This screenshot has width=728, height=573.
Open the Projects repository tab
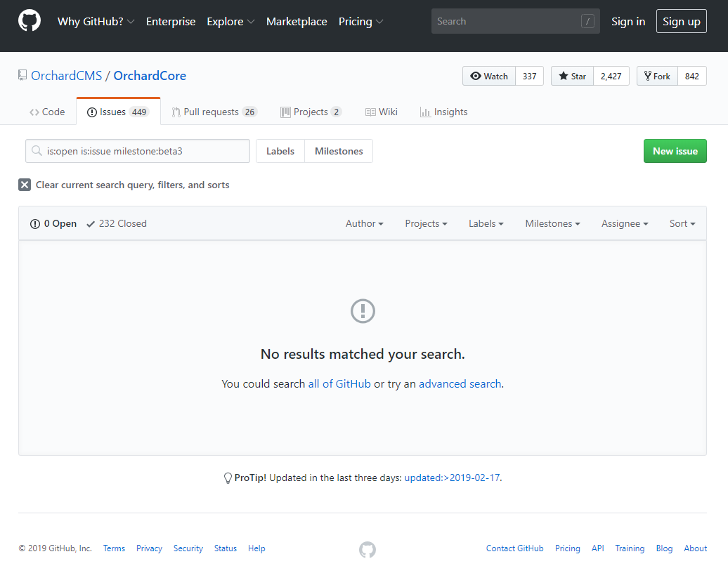click(311, 112)
